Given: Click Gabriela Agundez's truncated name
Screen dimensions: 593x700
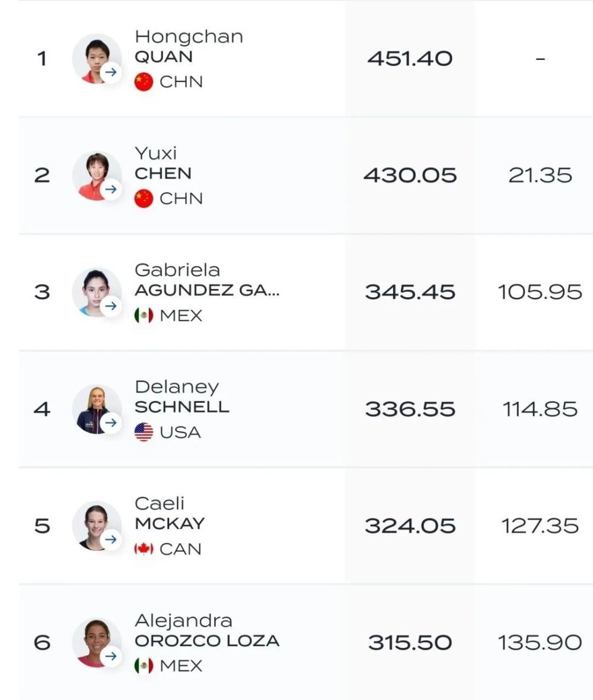Looking at the screenshot, I should [206, 280].
